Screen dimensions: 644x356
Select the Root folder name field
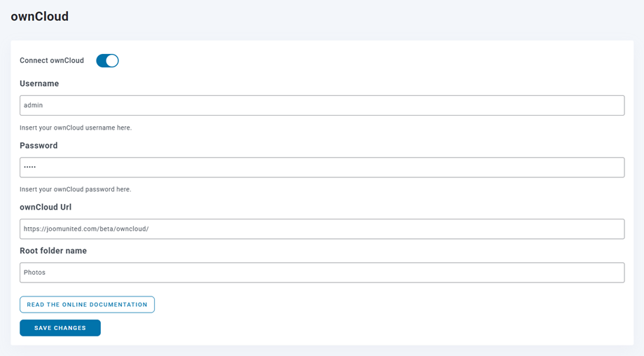tap(322, 273)
